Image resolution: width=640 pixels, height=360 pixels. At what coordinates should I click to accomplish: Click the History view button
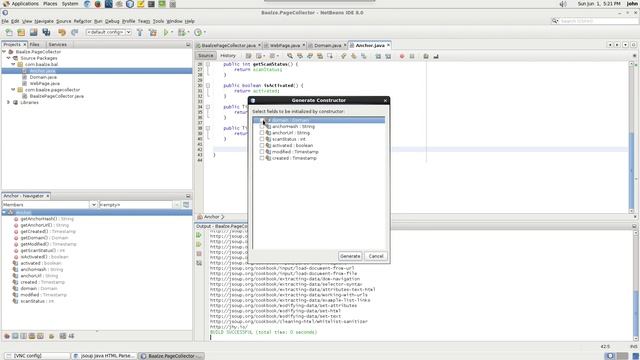(228, 56)
